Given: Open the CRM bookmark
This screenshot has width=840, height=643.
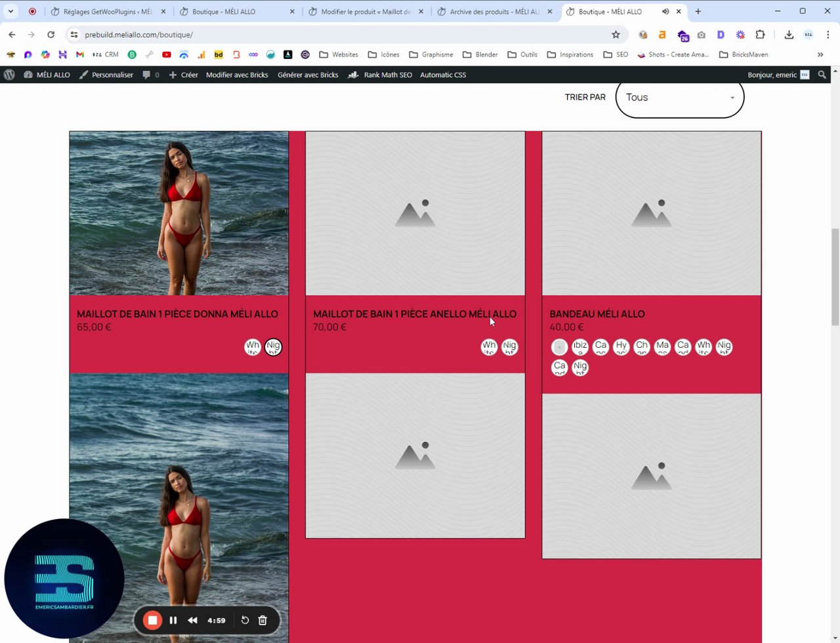Looking at the screenshot, I should 106,54.
